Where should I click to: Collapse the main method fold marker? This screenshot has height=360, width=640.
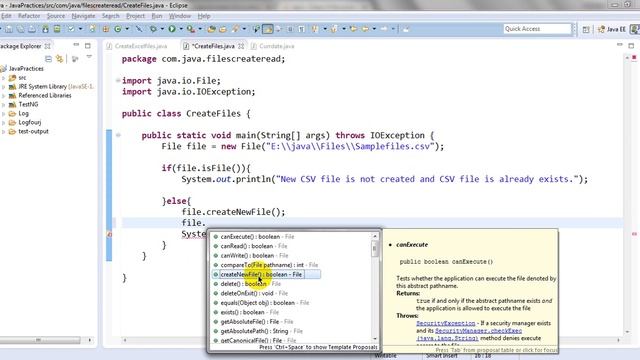click(118, 135)
